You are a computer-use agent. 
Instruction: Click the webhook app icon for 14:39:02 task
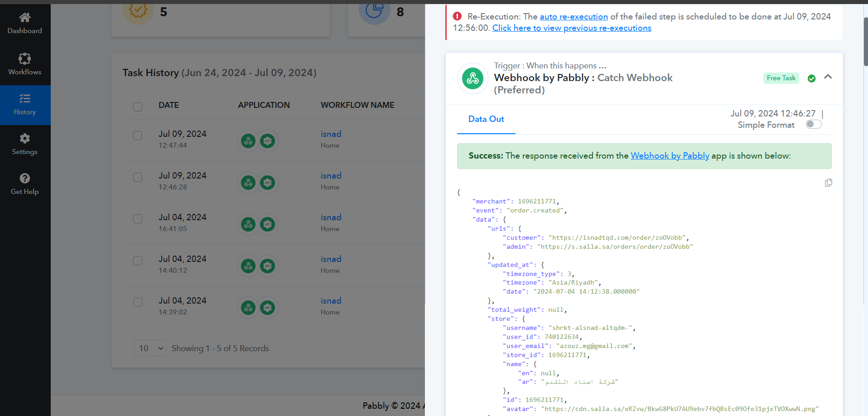tap(248, 308)
